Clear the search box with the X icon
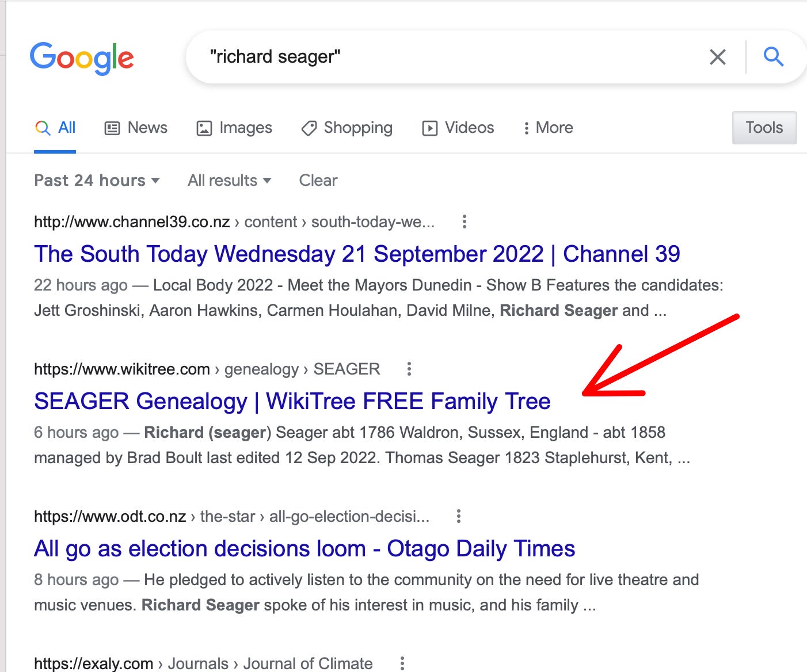This screenshot has height=672, width=807. coord(718,57)
